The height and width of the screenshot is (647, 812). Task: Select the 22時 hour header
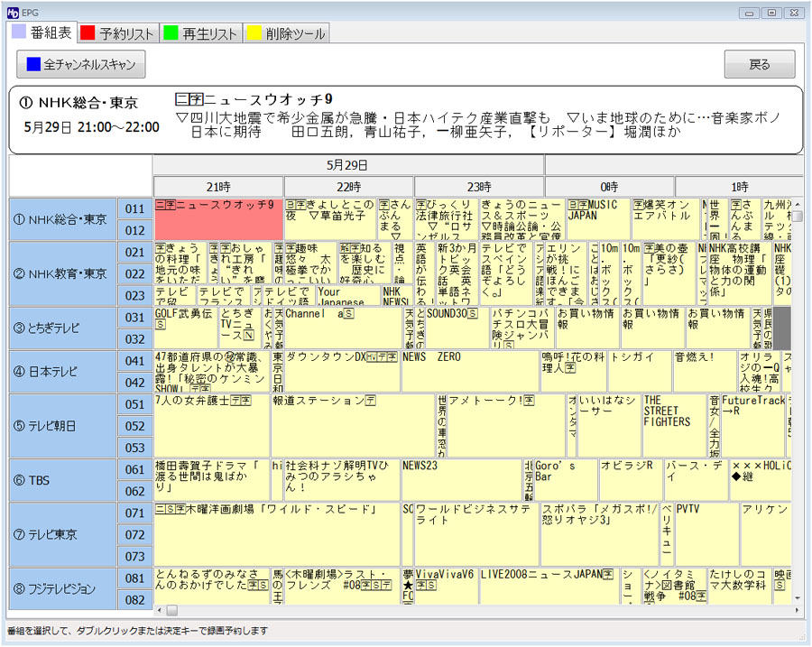[x=348, y=187]
